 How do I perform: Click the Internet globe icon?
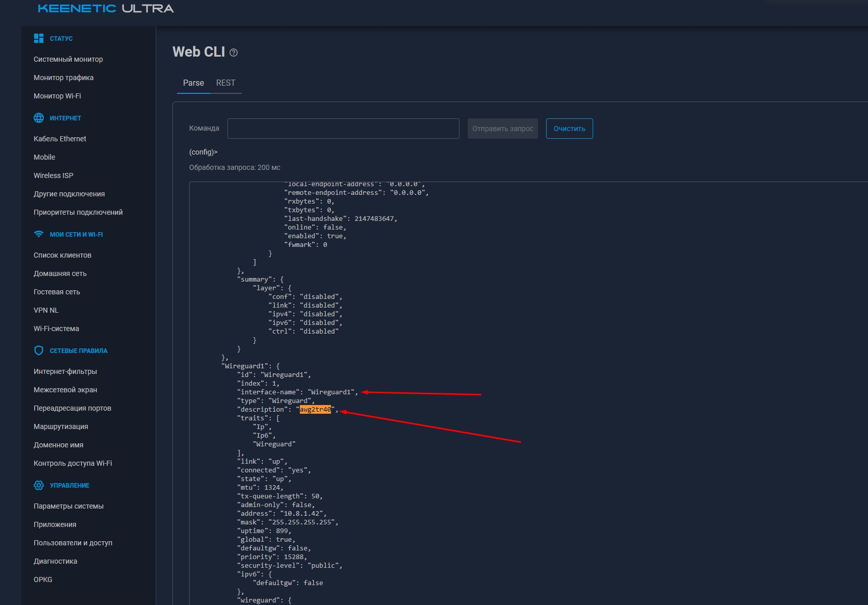pos(39,118)
